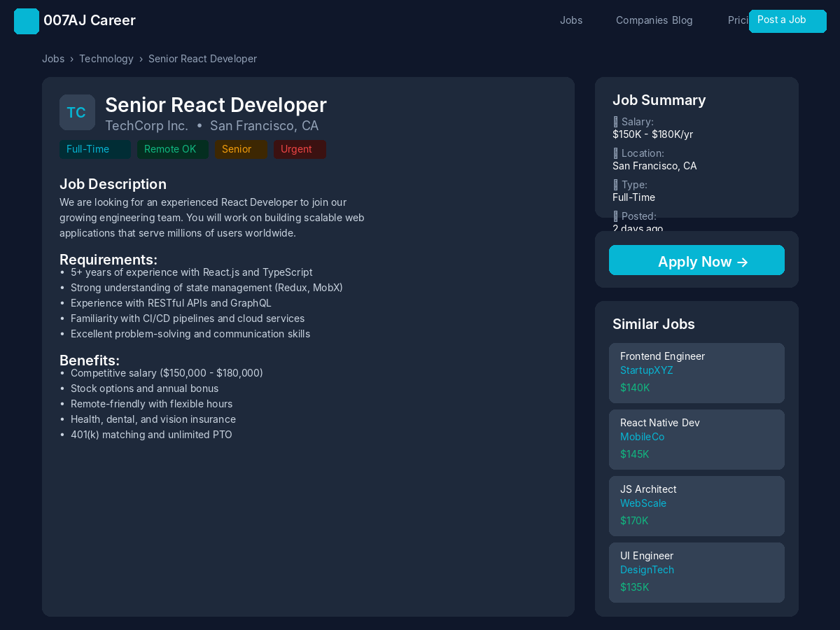Click the DesignTech company link
The image size is (840, 630).
tap(647, 570)
